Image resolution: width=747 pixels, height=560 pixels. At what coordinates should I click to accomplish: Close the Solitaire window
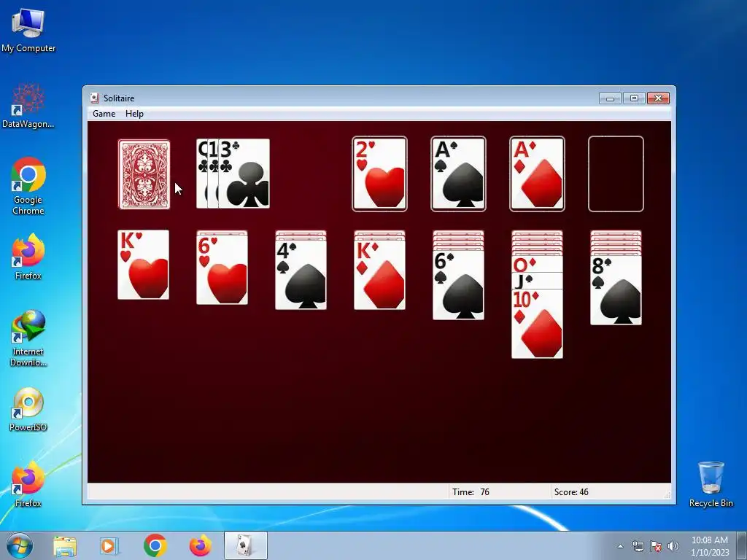659,98
